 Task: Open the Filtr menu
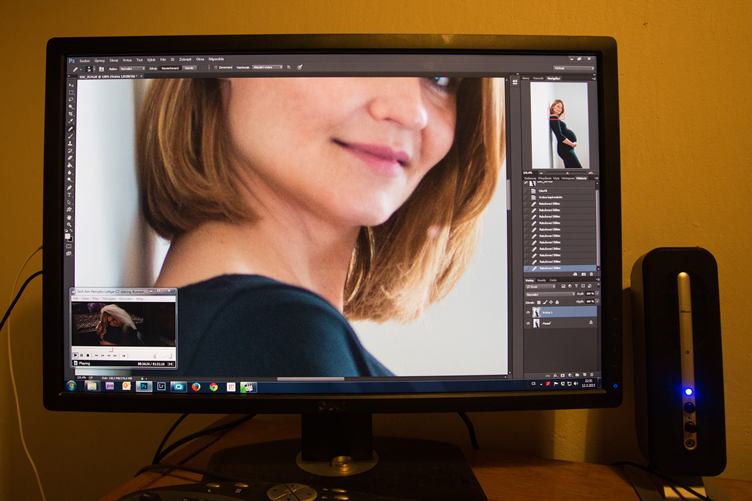[163, 60]
